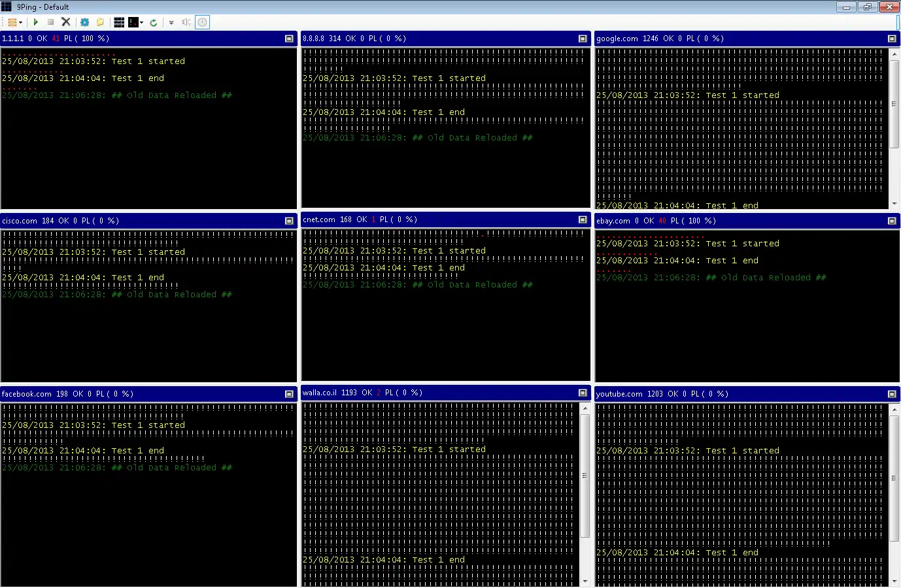Viewport: 901px width, 588px height.
Task: Maximize the walla.co.il ping pane
Action: pos(583,393)
